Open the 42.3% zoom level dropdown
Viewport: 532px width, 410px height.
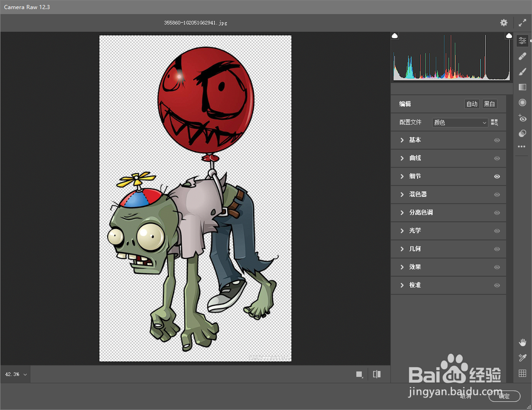(15, 374)
